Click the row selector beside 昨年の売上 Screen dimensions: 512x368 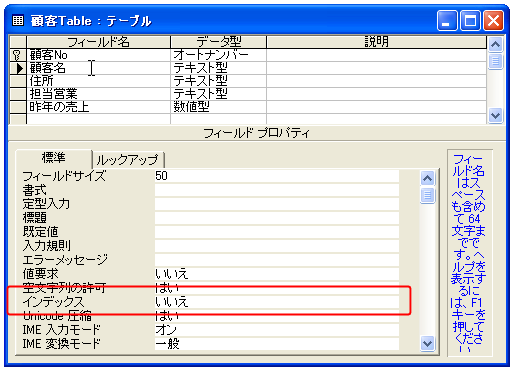[18, 107]
